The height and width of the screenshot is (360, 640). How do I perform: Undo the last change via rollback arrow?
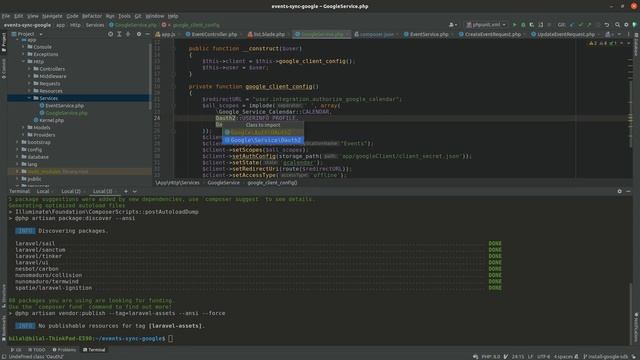(x=607, y=25)
